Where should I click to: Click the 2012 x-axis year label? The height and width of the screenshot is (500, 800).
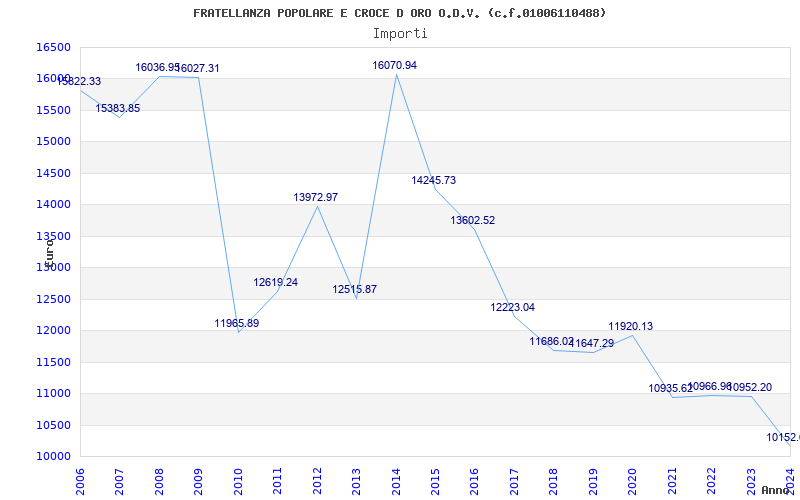[317, 482]
